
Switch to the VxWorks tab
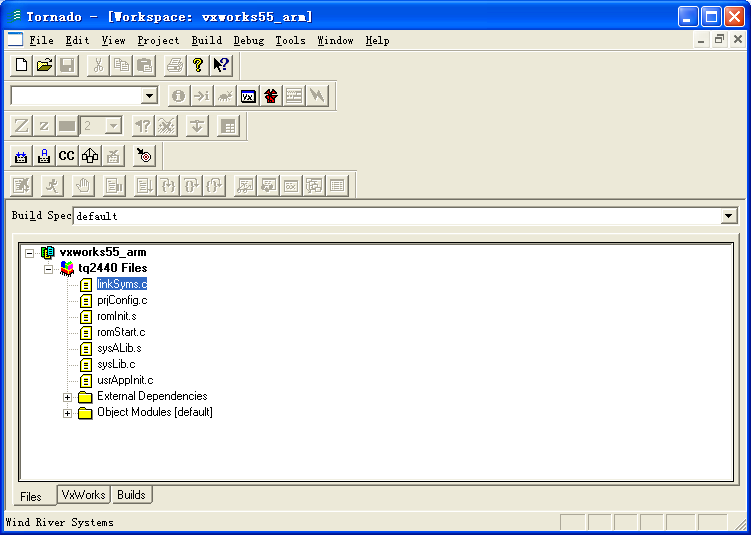pyautogui.click(x=83, y=495)
